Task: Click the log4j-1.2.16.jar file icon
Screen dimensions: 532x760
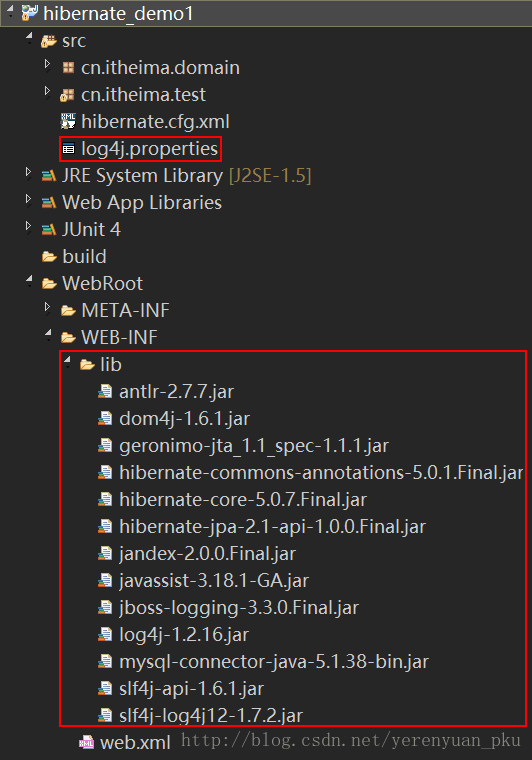Action: 105,634
